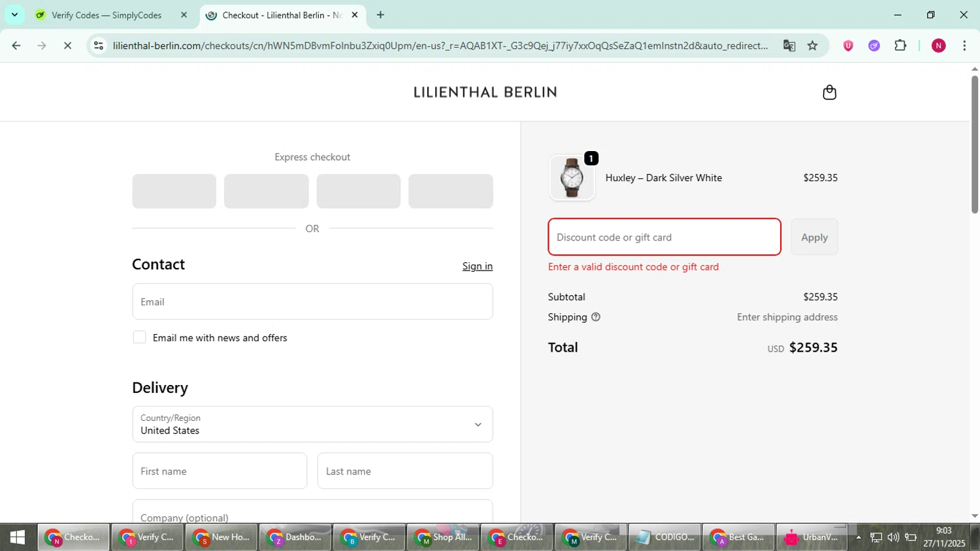Click the purple round extension icon
Image resolution: width=980 pixels, height=551 pixels.
point(874,46)
